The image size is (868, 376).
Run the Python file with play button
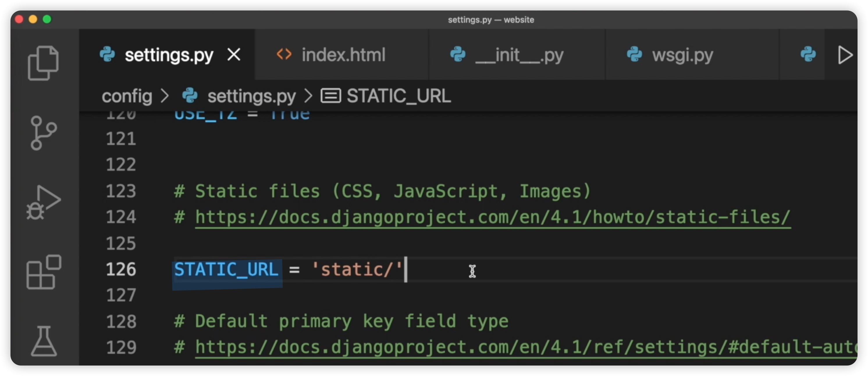coord(845,55)
